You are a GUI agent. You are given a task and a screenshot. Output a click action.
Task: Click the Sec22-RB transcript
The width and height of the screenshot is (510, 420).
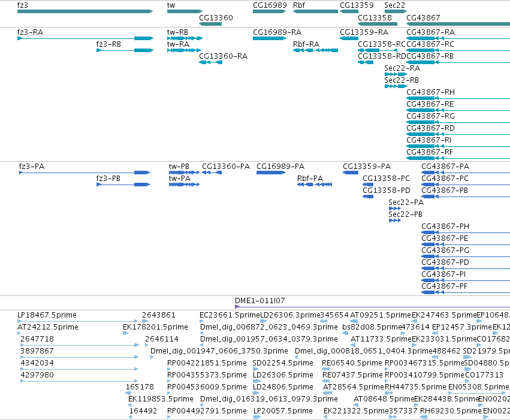point(396,86)
